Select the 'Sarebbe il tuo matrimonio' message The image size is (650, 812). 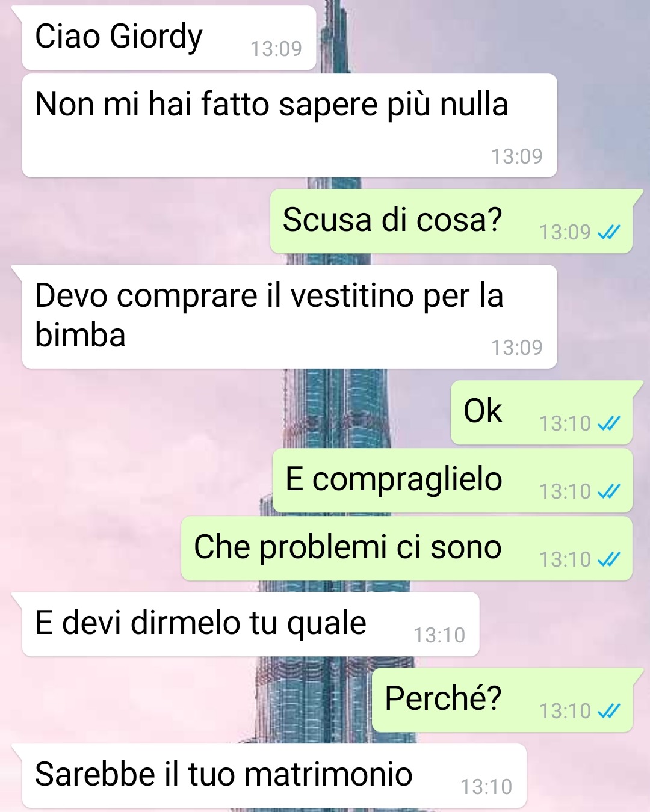[x=274, y=776]
